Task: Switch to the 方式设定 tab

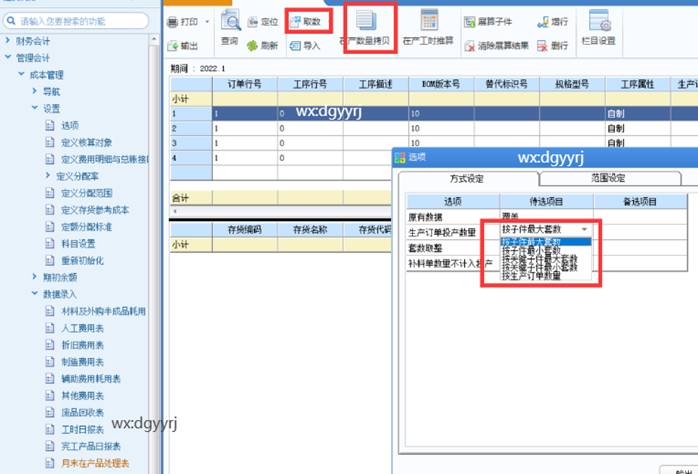Action: (467, 178)
